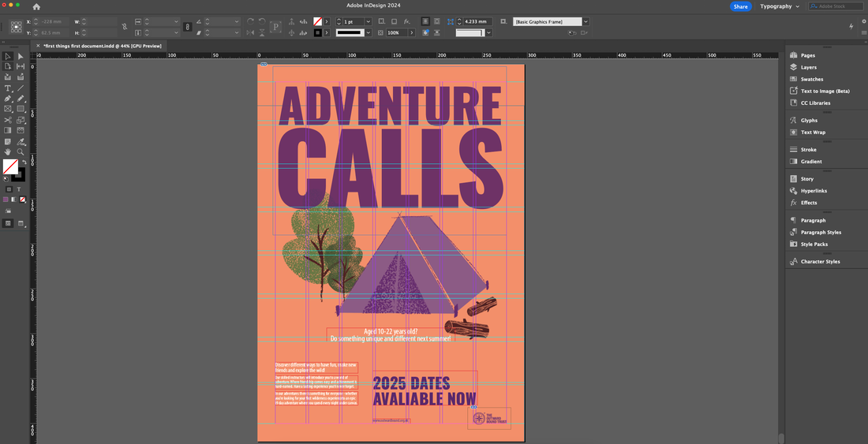
Task: Click rotate 90 degrees clockwise icon
Action: (250, 21)
